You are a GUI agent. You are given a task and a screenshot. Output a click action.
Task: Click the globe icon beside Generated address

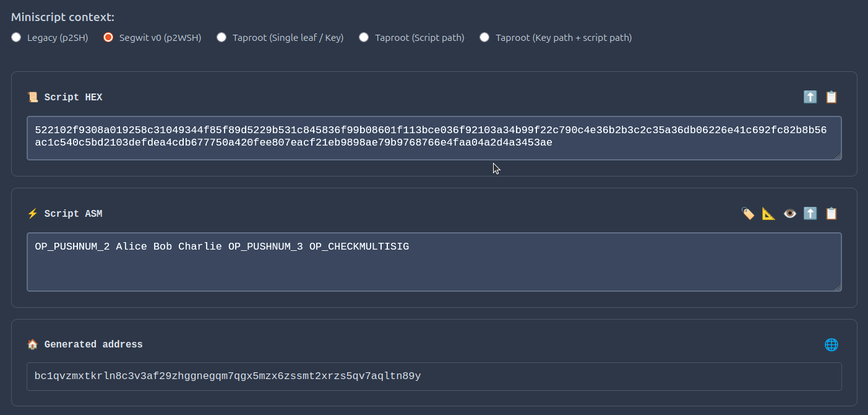click(831, 344)
